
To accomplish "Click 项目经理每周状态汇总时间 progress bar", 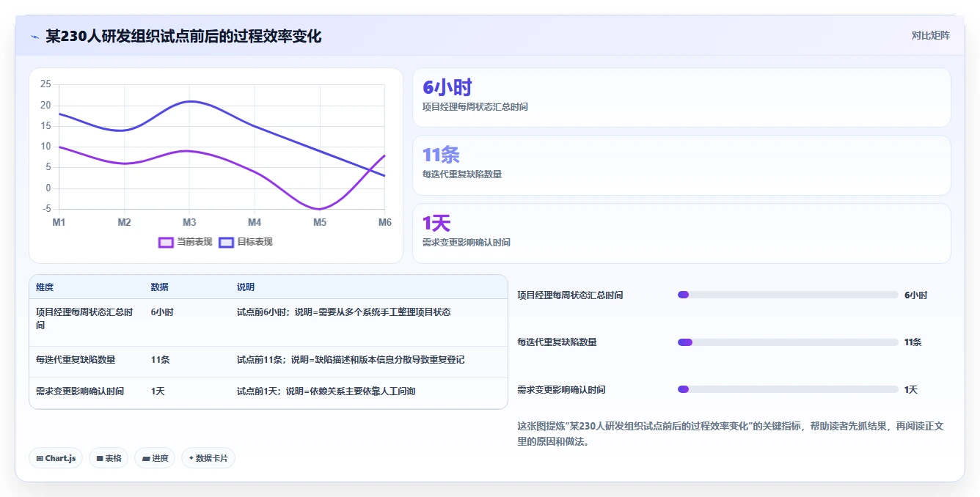I will [x=788, y=295].
